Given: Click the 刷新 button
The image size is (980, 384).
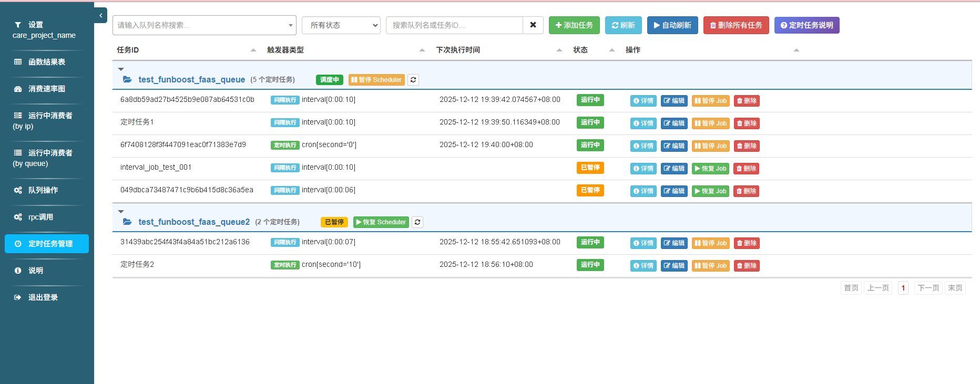Looking at the screenshot, I should coord(624,25).
